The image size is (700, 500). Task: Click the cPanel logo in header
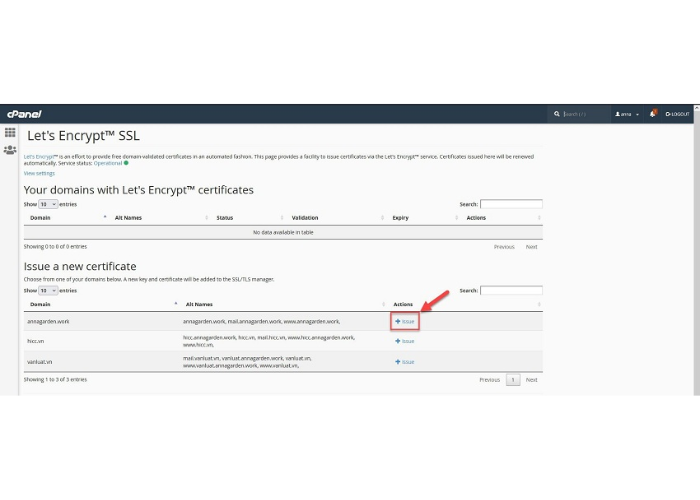24,114
